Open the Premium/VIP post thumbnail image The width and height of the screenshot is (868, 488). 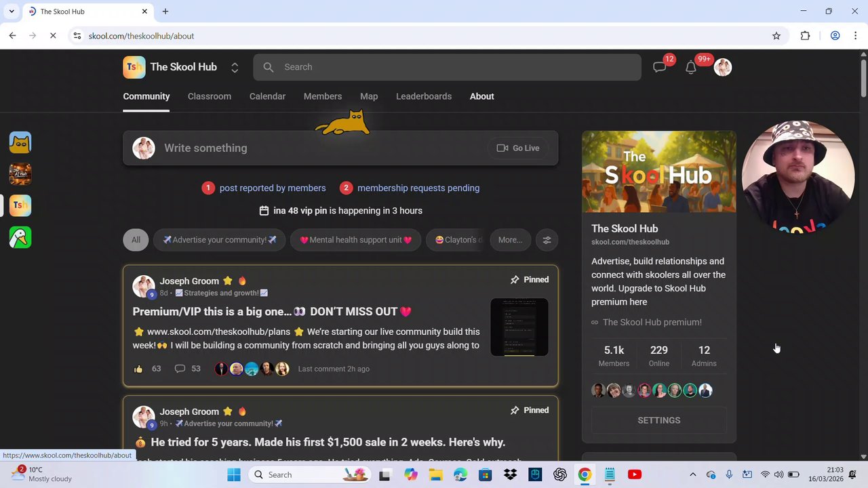pyautogui.click(x=519, y=327)
